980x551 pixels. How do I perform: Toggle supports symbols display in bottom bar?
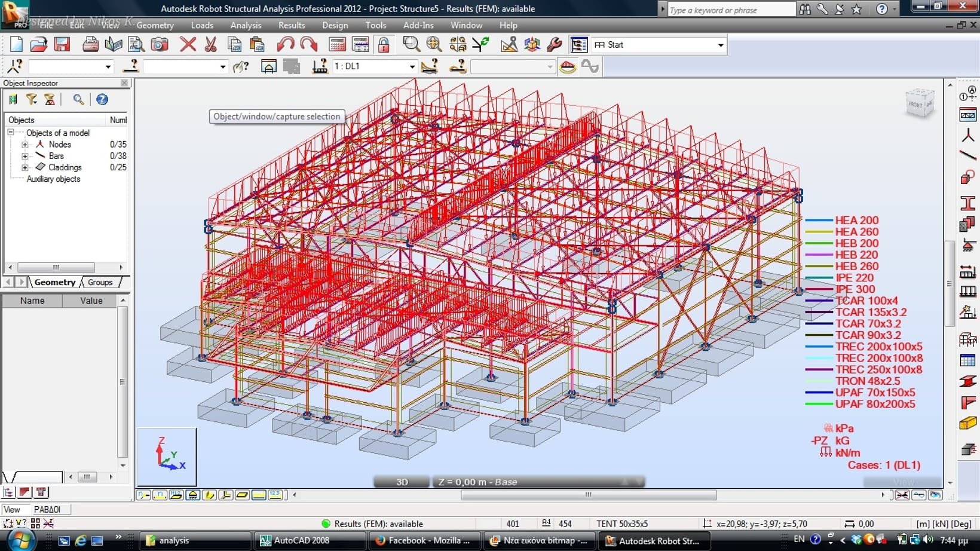pos(192,495)
